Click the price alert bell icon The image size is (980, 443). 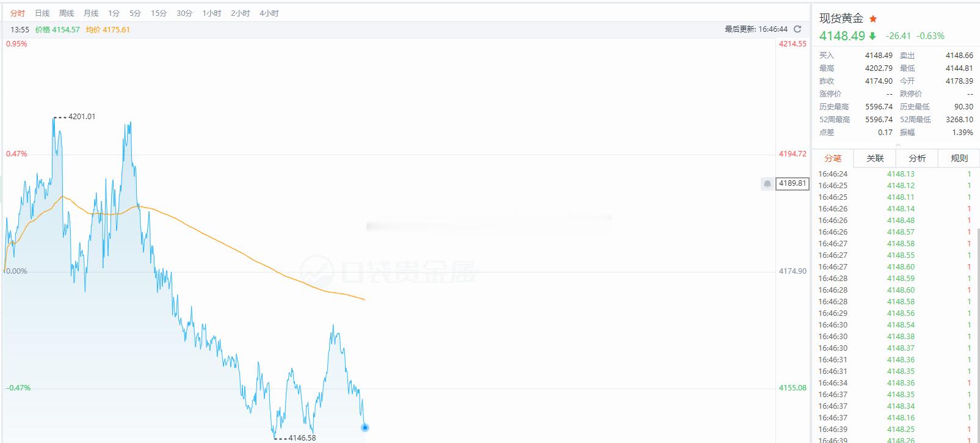[x=768, y=183]
